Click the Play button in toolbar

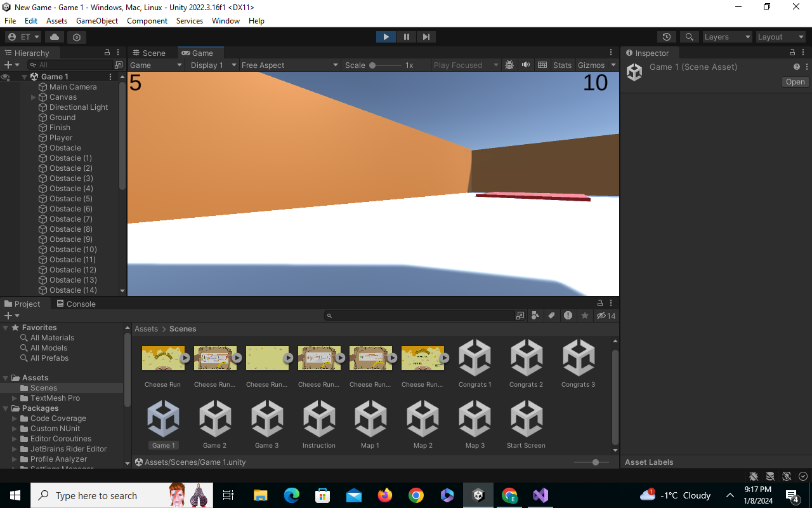(x=386, y=37)
